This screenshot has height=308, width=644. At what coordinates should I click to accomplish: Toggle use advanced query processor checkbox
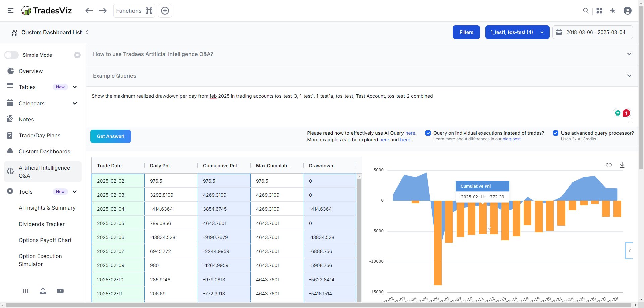tap(556, 133)
